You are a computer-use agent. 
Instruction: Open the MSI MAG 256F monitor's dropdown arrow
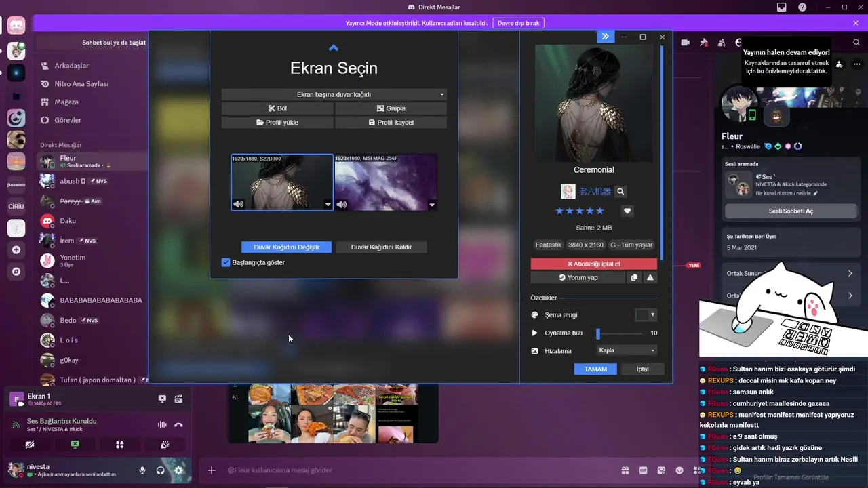coord(432,205)
